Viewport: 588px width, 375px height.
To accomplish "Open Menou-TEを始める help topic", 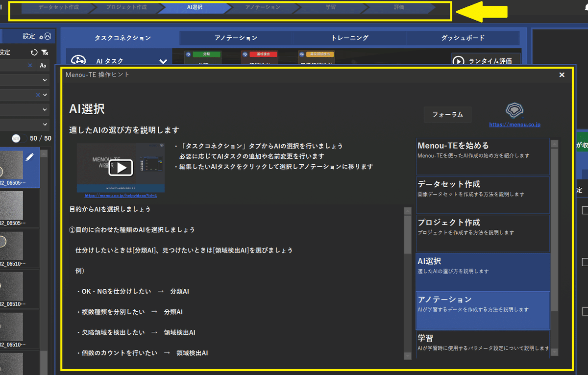I will pos(483,156).
